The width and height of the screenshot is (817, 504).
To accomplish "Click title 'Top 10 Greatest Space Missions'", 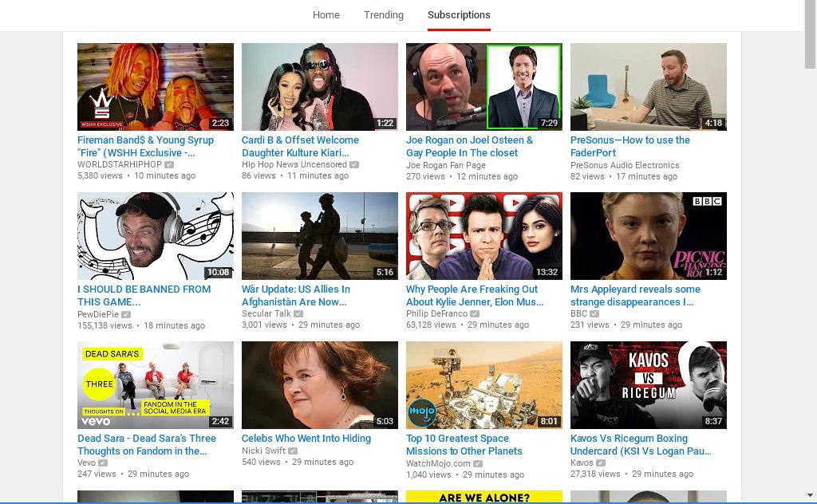I will pos(464,445).
